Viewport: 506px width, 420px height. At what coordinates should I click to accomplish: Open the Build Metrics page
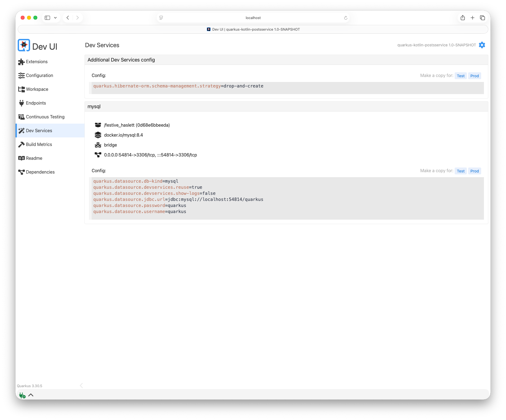(39, 144)
